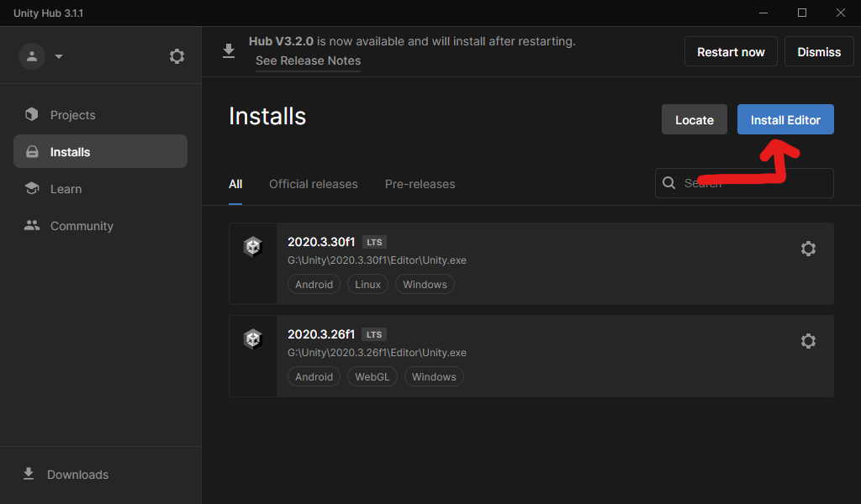
Task: Click the 2020.3.26f1 version title
Action: click(321, 334)
